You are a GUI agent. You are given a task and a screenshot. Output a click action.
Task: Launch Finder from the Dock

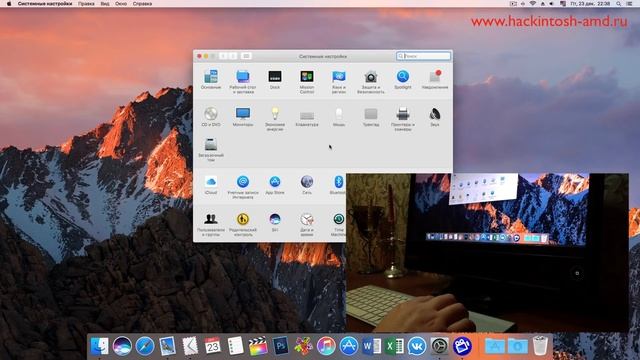coord(100,346)
